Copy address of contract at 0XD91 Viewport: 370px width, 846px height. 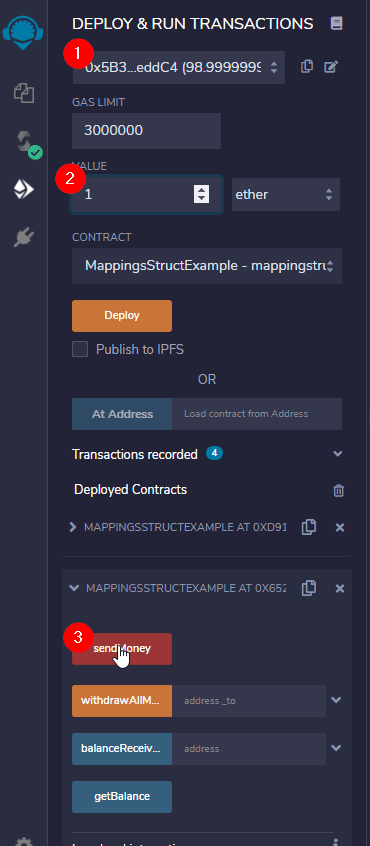[x=309, y=527]
